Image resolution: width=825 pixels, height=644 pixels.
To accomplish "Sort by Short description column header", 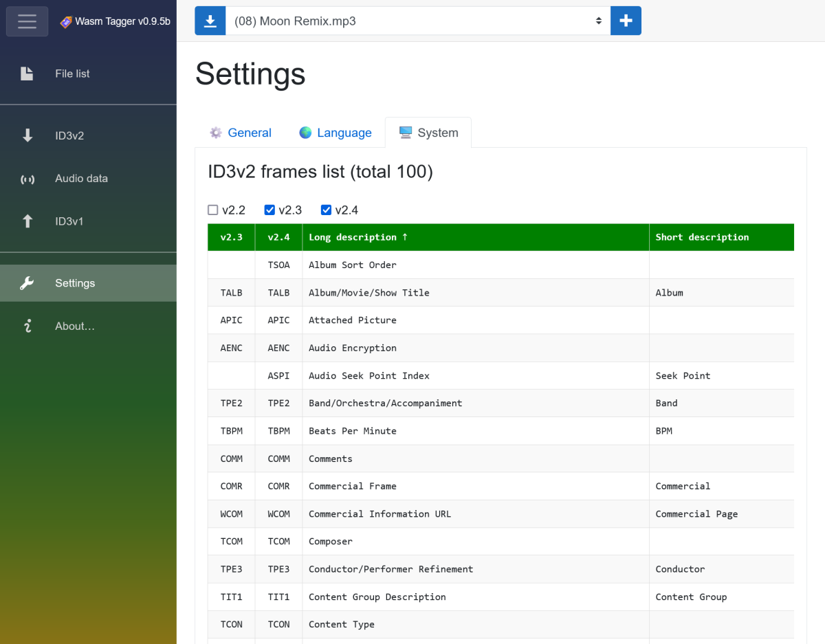I will pos(702,237).
